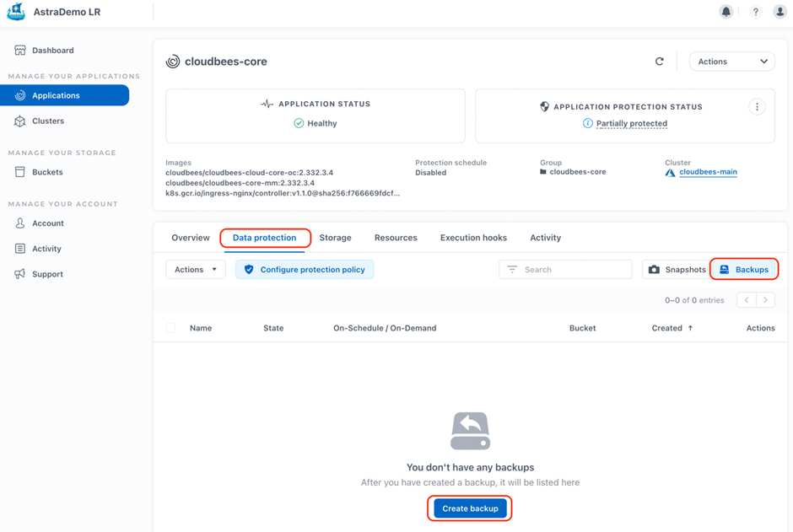
Task: Click the k8s.gcr.io ingress-nginx image text
Action: click(283, 193)
